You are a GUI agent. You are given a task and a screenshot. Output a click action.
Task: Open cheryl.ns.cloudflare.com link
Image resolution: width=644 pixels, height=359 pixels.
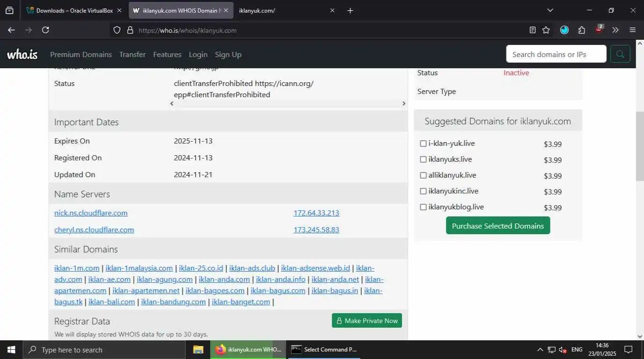tap(94, 230)
